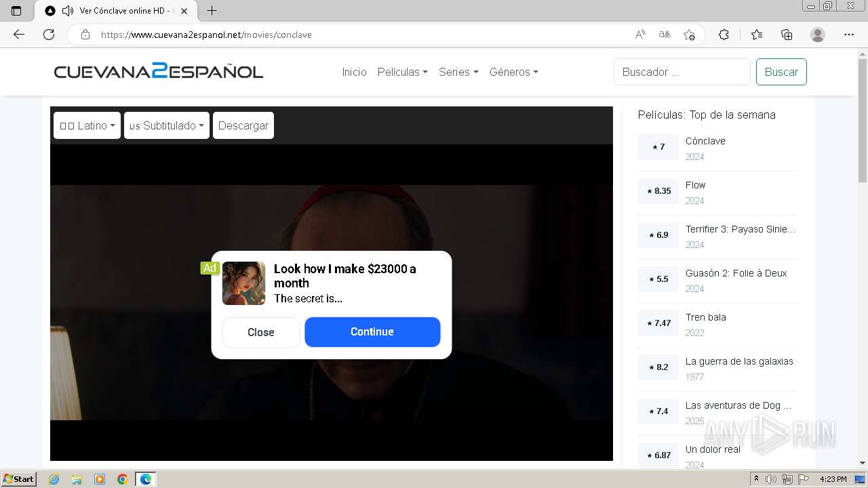The width and height of the screenshot is (868, 488).
Task: Click the 8.35 star rating badge
Action: [658, 191]
